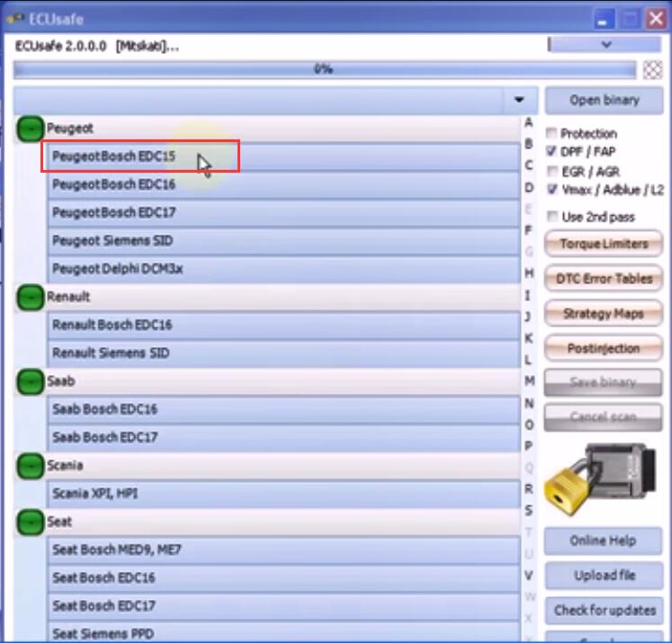Jump to letter M in index
672x643 pixels.
coord(529,380)
